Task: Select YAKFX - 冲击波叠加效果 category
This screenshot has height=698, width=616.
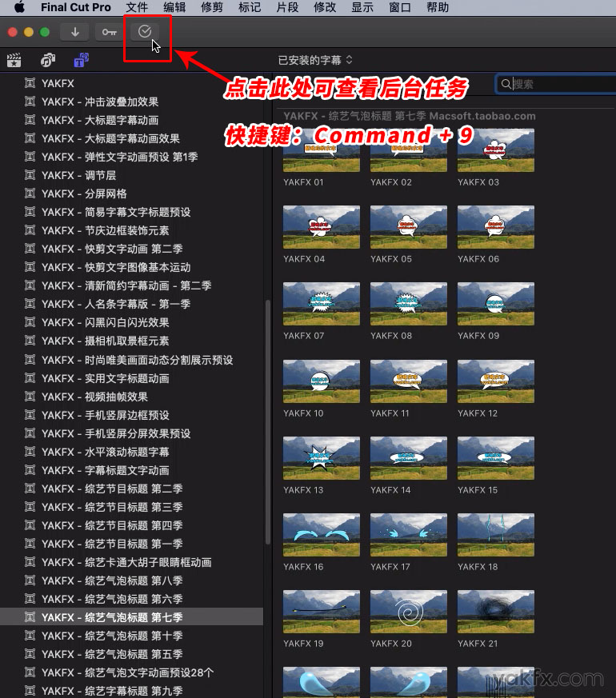Action: [x=131, y=102]
